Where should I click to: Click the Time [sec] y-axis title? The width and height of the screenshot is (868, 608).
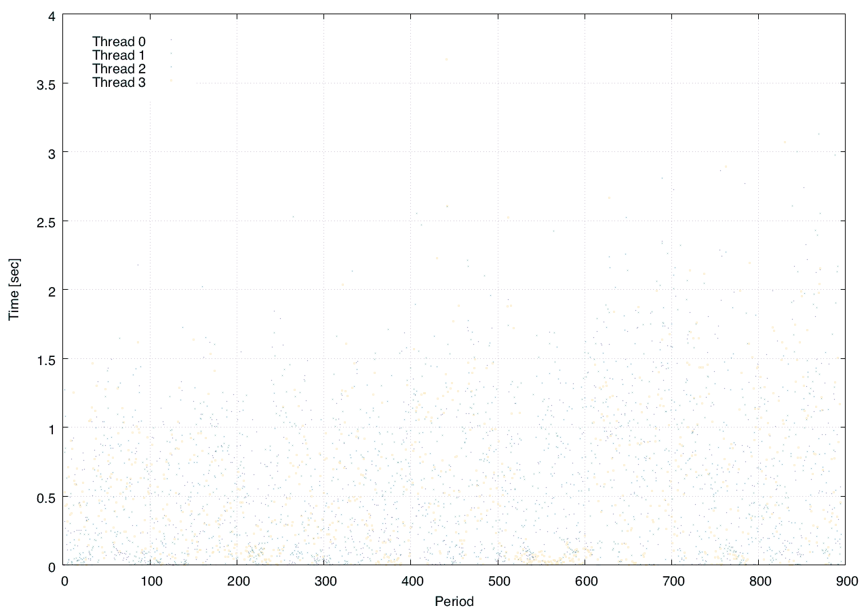pos(14,290)
